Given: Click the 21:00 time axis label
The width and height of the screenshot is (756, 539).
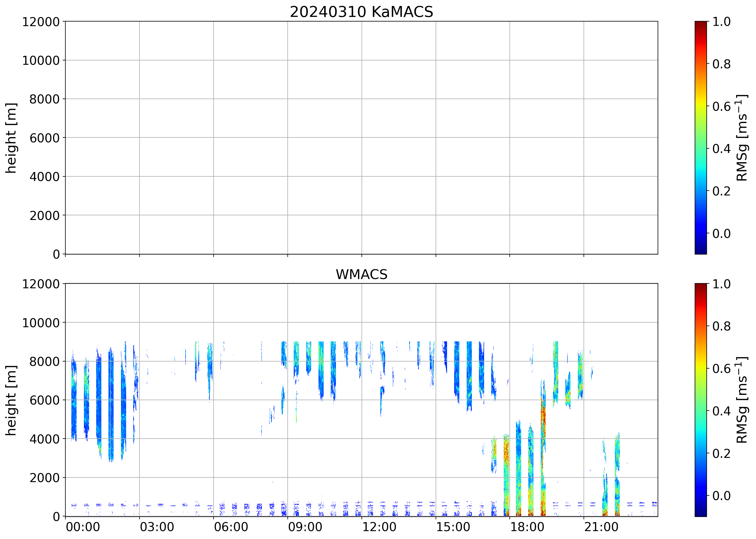Looking at the screenshot, I should tap(601, 527).
